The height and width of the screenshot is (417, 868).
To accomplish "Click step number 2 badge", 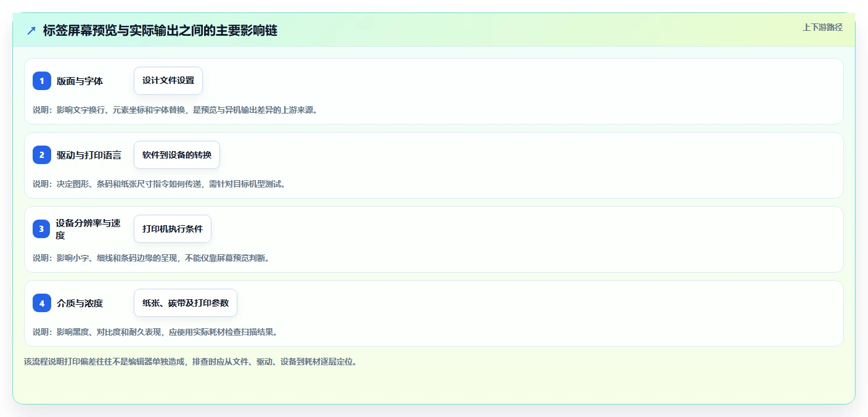I will pos(42,155).
